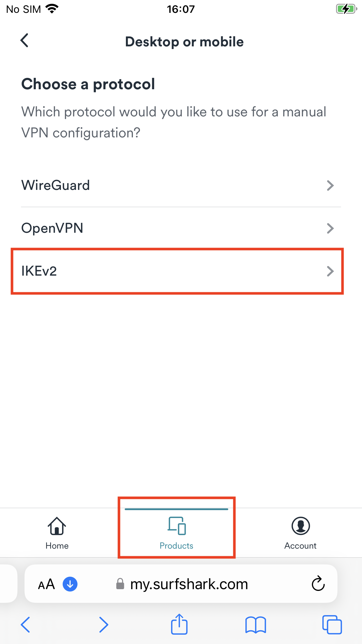The image size is (362, 644).
Task: Go forward using Safari's forward arrow
Action: tap(103, 625)
